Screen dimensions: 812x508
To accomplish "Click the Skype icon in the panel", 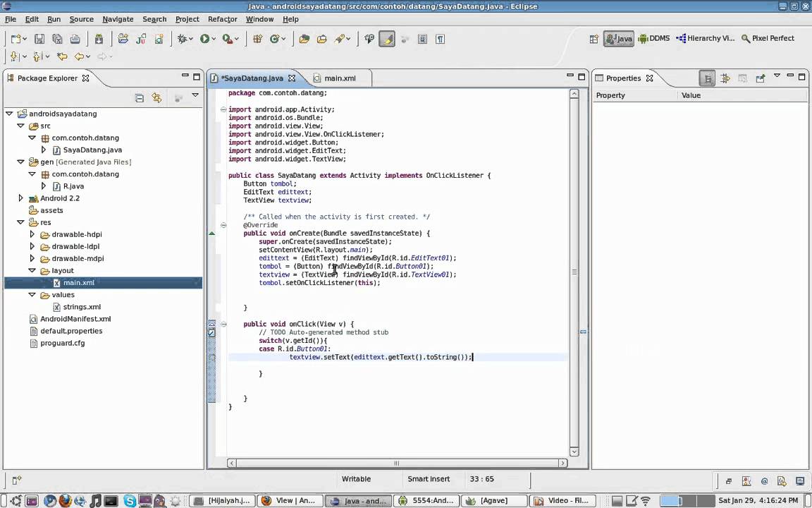I will (x=129, y=501).
